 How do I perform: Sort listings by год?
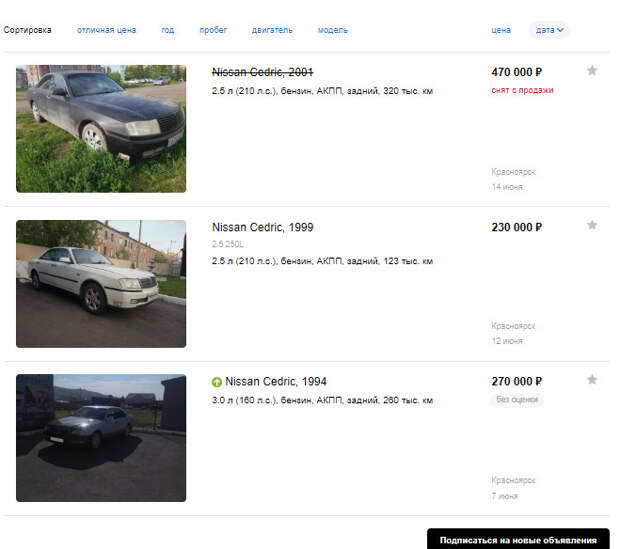coord(168,30)
